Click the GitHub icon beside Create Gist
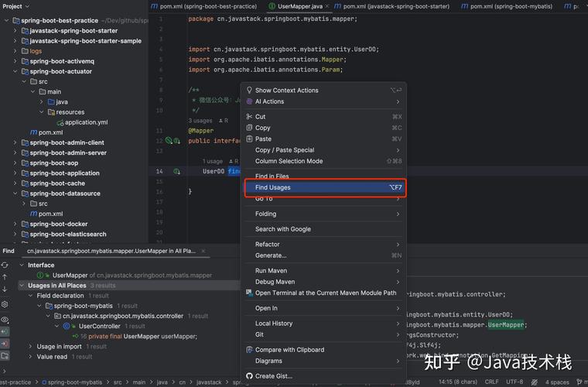 249,375
